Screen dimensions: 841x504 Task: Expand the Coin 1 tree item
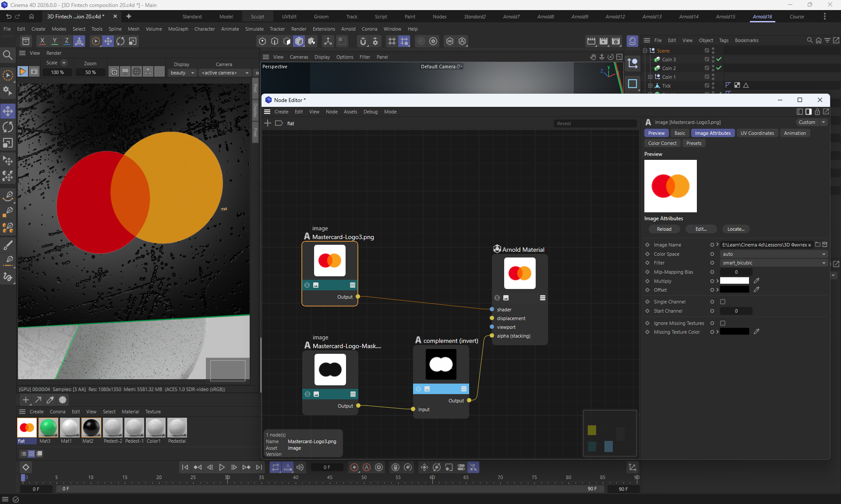[x=650, y=77]
